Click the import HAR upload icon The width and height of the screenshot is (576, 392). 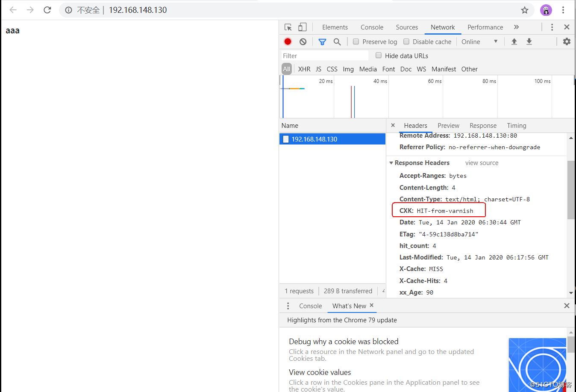coord(514,41)
